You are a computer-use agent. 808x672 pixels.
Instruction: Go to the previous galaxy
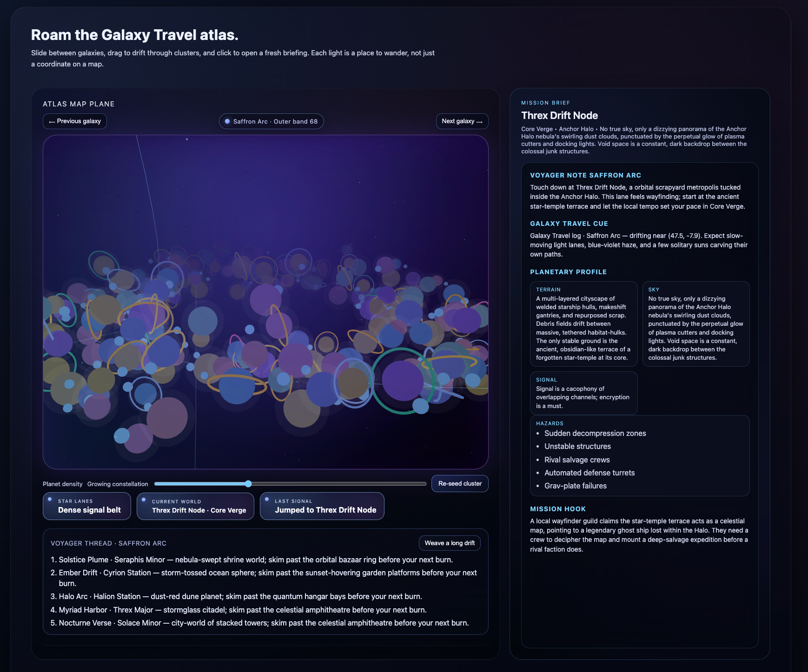tap(75, 121)
